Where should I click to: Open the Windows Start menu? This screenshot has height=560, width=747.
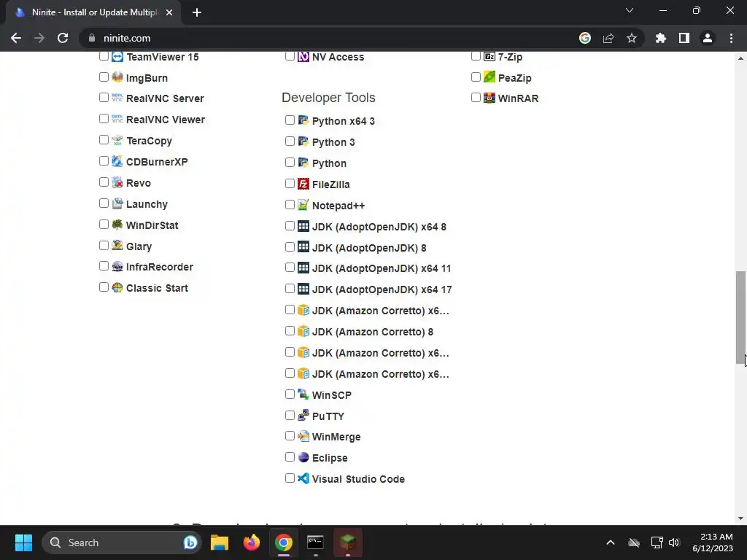[x=23, y=542]
